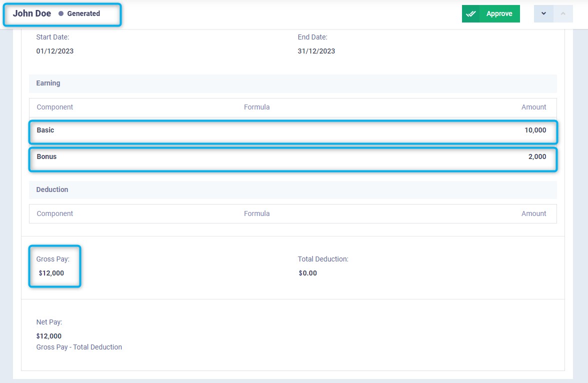Click the Approve button label
This screenshot has height=383, width=588.
click(x=499, y=14)
